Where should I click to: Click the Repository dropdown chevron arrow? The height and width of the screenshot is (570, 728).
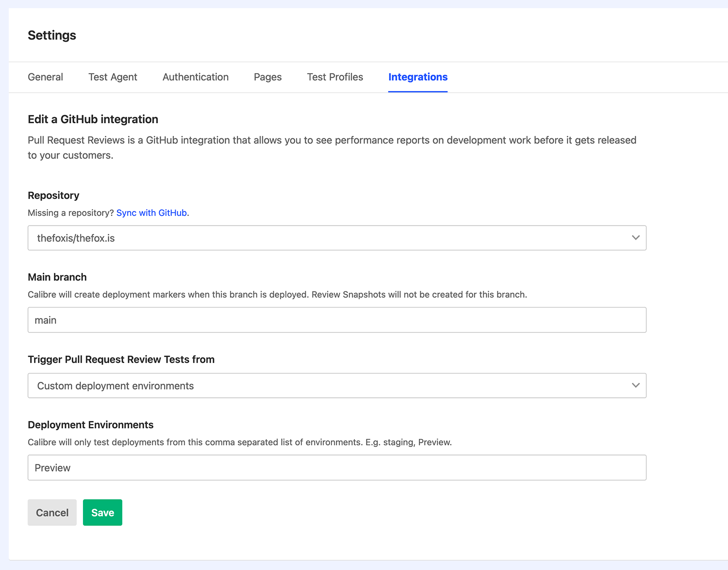(x=636, y=238)
